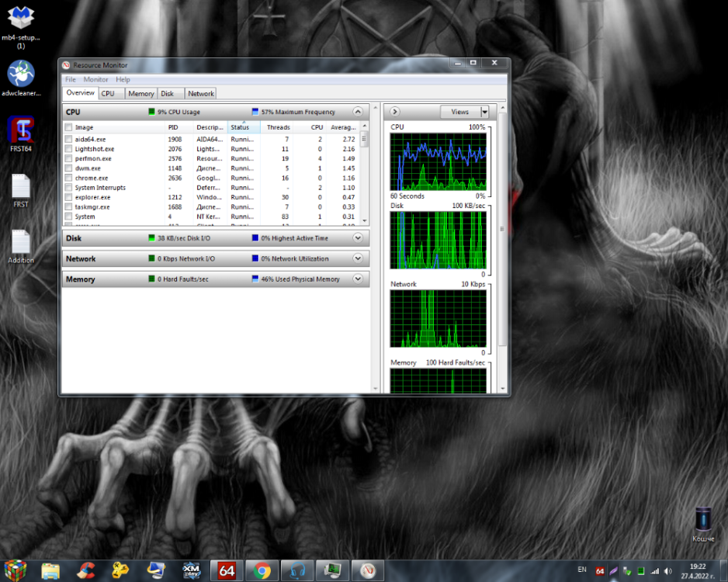Image resolution: width=728 pixels, height=582 pixels.
Task: Switch to the Disk tab
Action: [x=171, y=93]
